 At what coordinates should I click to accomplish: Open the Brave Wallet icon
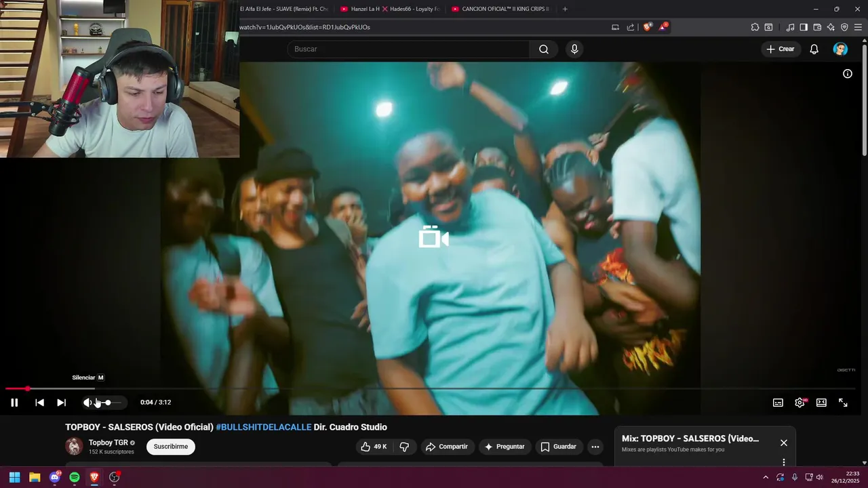[x=817, y=27]
